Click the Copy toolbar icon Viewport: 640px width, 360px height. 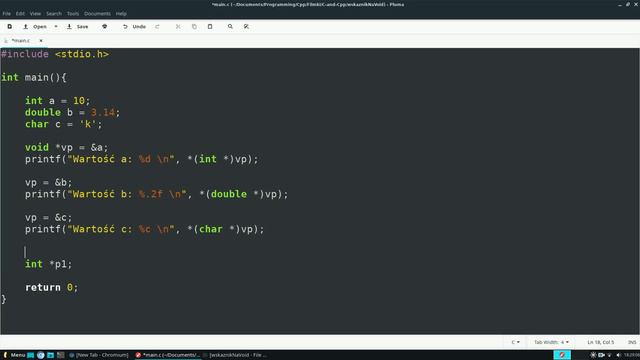pyautogui.click(x=194, y=27)
